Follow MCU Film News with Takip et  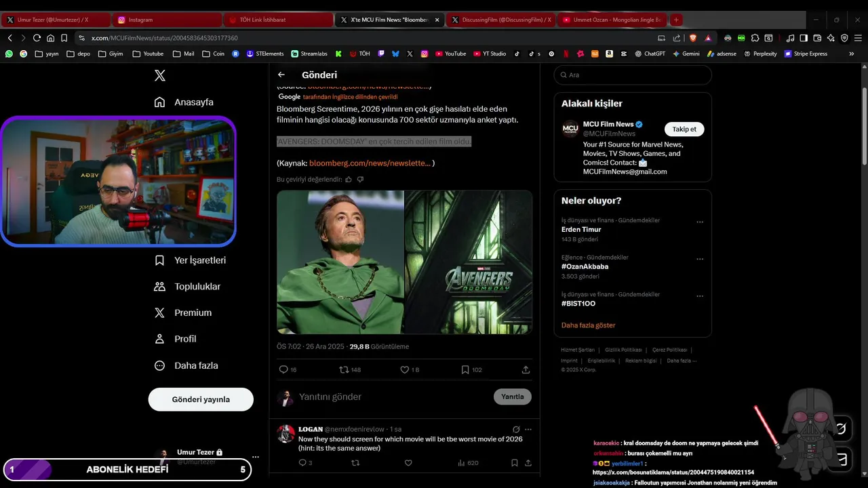point(684,129)
